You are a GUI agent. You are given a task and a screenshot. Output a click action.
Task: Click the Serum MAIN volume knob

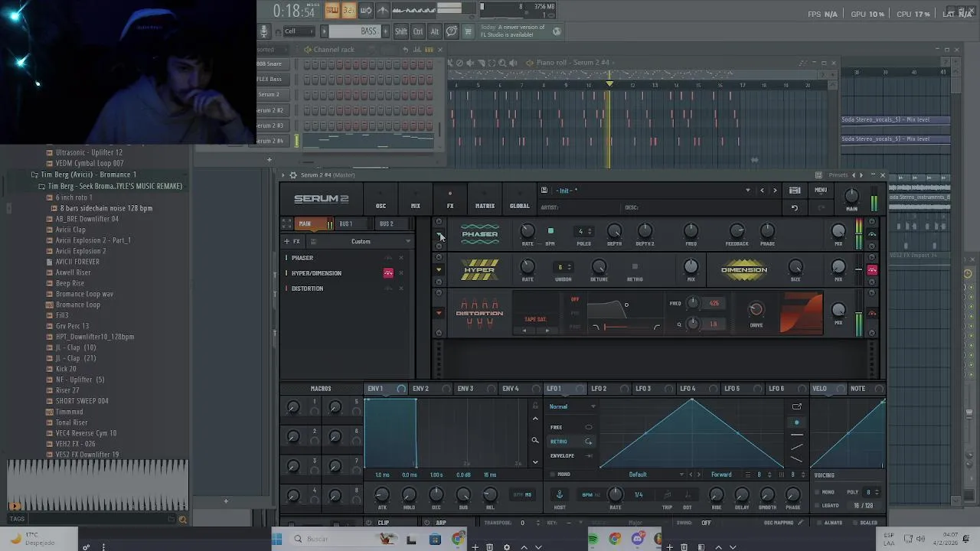pos(851,196)
